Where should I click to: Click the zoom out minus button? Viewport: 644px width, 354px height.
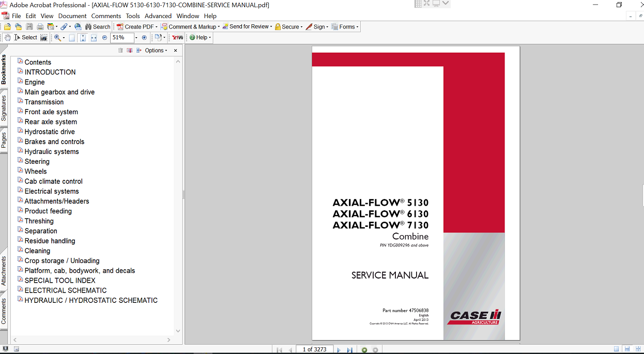point(104,38)
